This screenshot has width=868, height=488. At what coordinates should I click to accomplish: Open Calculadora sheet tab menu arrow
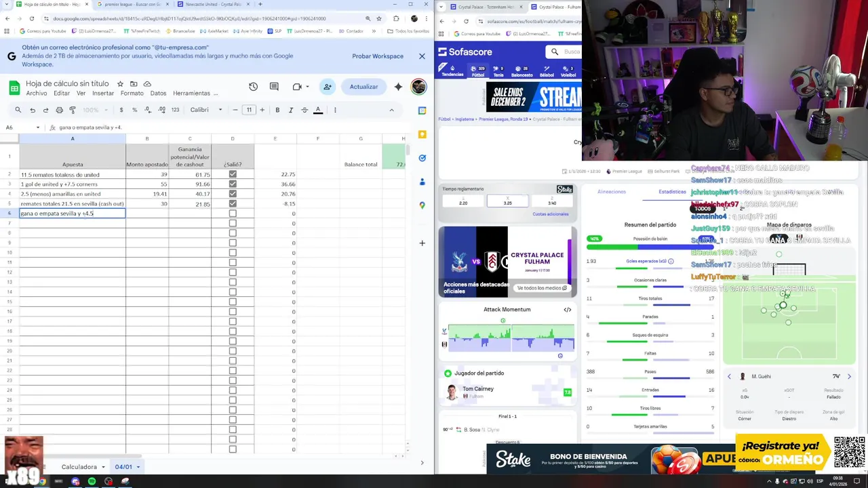[x=104, y=467]
